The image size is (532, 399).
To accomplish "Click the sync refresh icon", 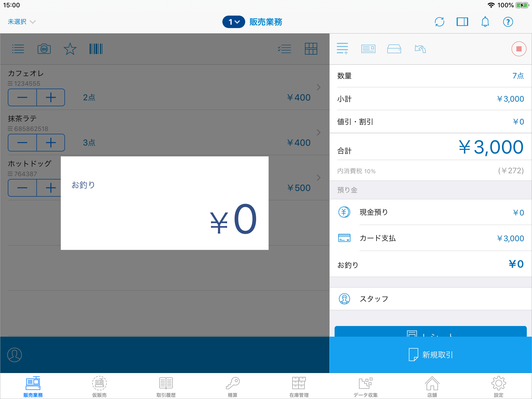I will pyautogui.click(x=439, y=22).
